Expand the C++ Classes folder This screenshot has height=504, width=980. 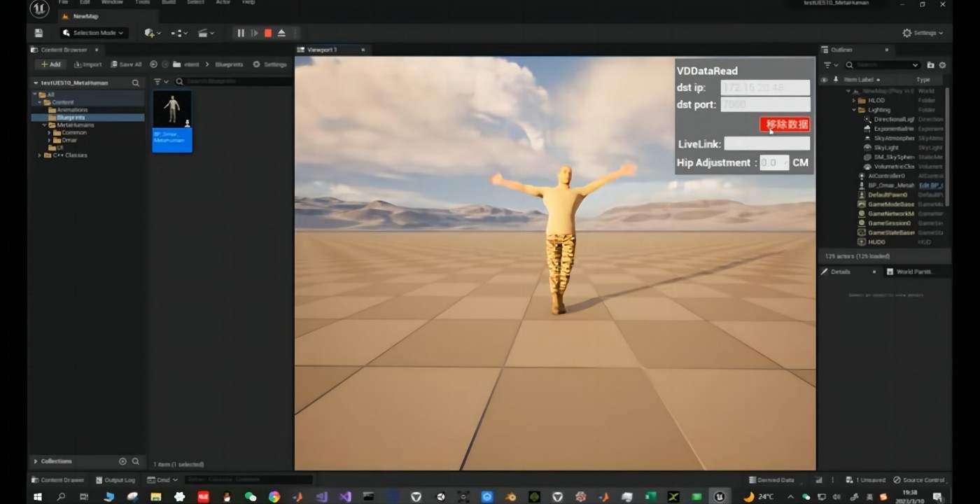tap(39, 155)
